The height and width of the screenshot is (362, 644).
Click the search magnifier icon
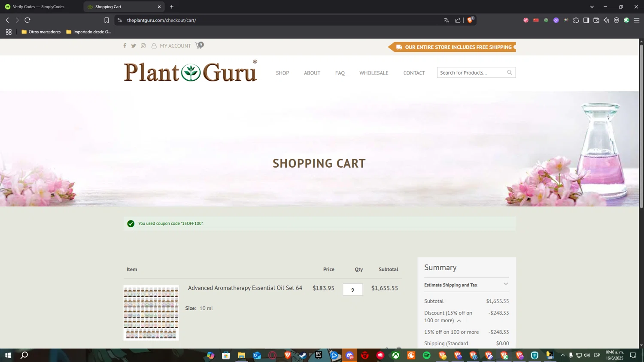pos(510,72)
